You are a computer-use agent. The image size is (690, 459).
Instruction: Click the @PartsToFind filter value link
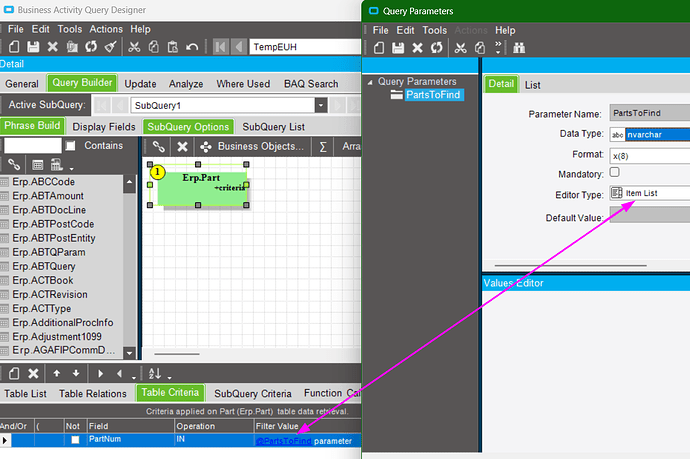pyautogui.click(x=284, y=441)
